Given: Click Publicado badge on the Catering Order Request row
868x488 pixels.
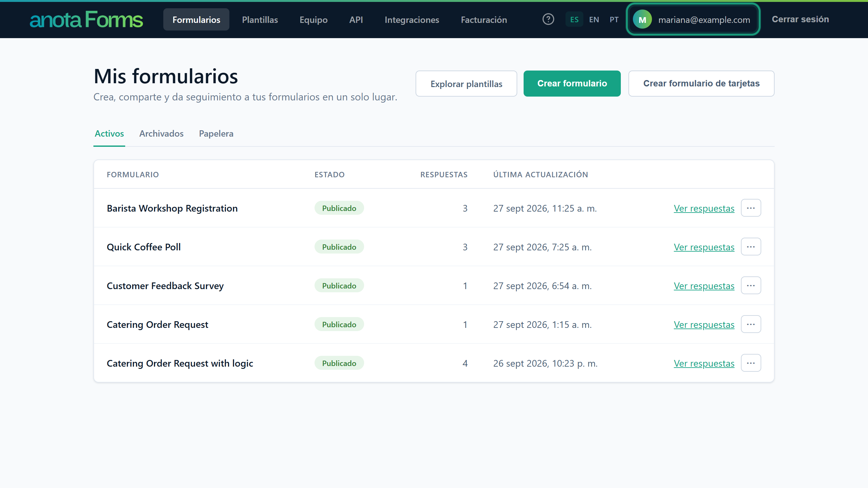Looking at the screenshot, I should [339, 324].
